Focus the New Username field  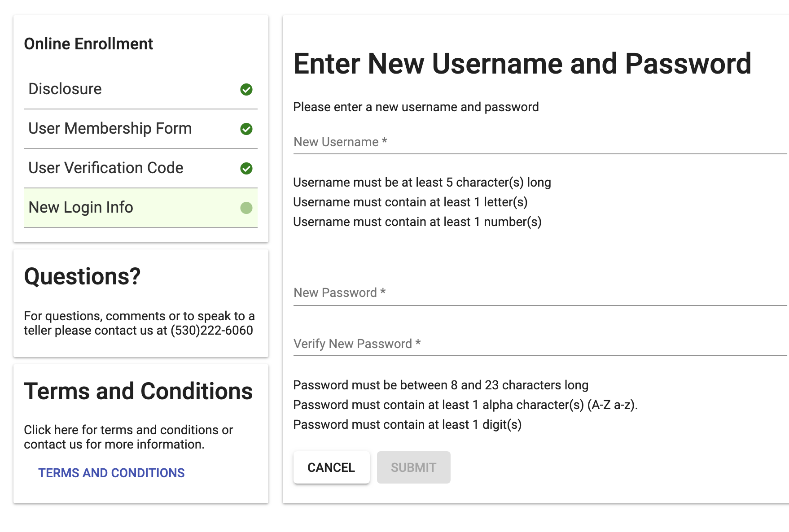pyautogui.click(x=540, y=142)
